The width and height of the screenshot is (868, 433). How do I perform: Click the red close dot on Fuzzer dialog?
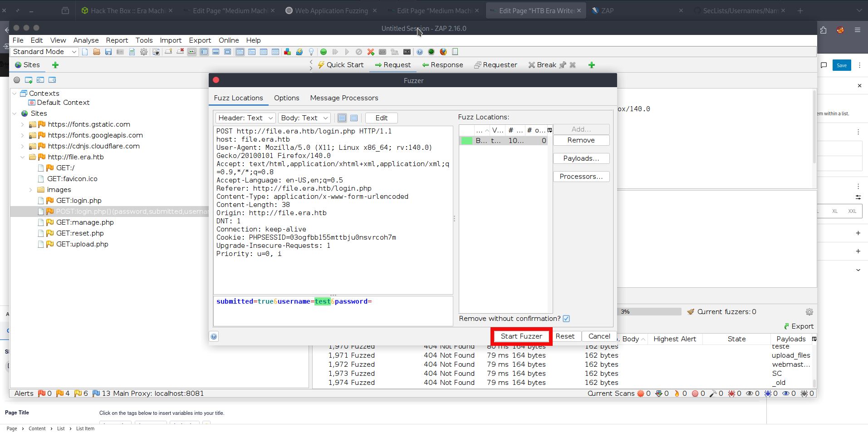(216, 80)
